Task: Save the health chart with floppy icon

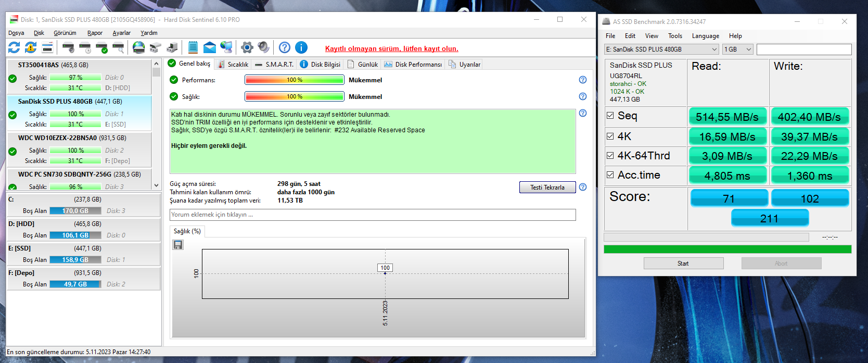Action: (x=178, y=245)
